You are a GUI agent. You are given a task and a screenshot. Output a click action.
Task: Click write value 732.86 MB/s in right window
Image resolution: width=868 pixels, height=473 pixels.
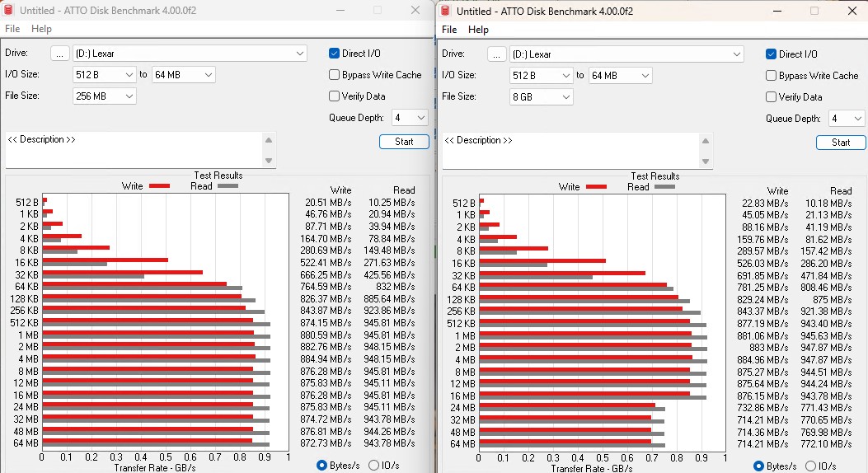point(762,408)
